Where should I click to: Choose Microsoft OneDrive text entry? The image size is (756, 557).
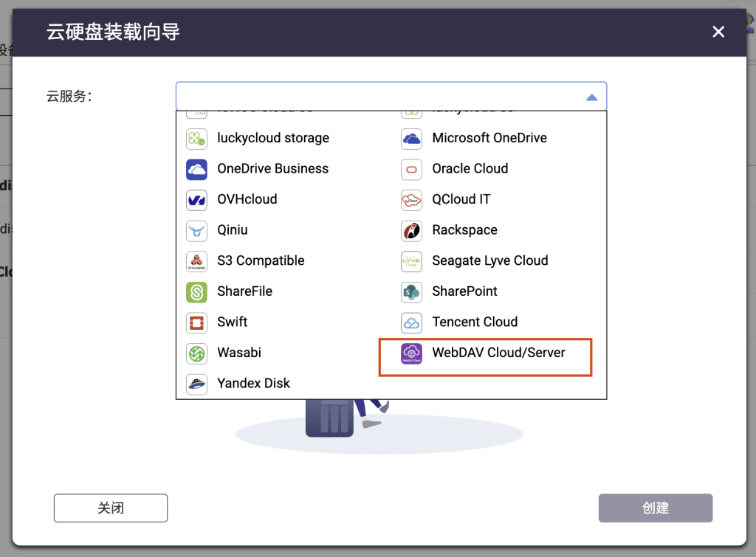pyautogui.click(x=489, y=138)
